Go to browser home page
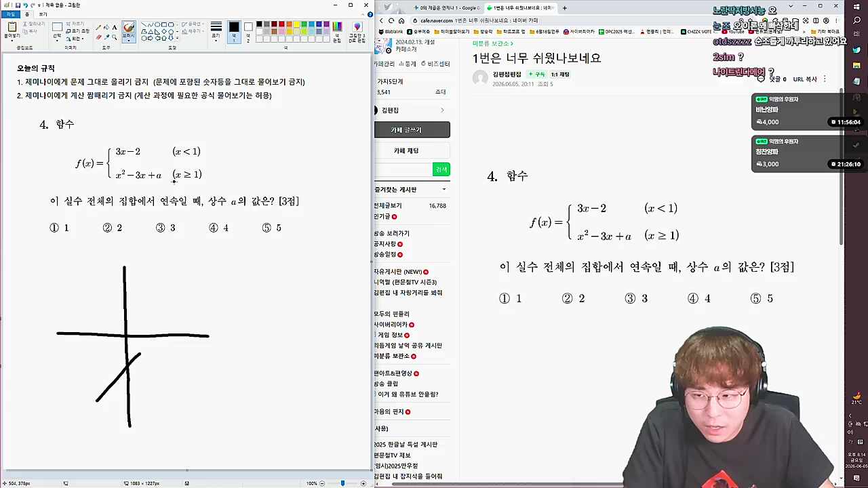This screenshot has height=488, width=868. click(401, 20)
